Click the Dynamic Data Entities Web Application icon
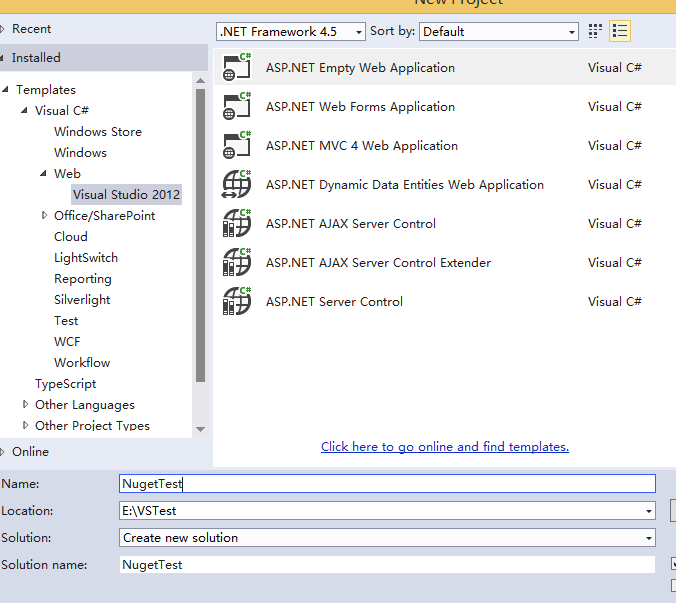Viewport: 676px width, 603px height. tap(237, 184)
